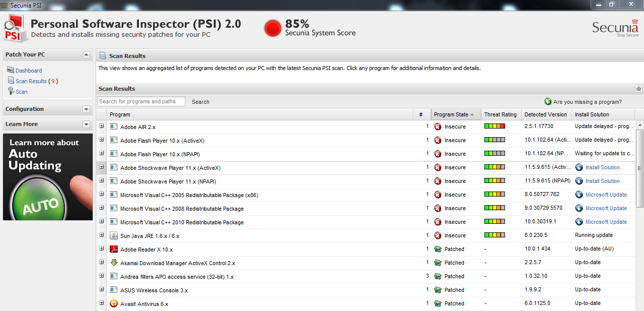The width and height of the screenshot is (644, 311).
Task: Click the Scan Results page header icon
Action: coord(102,56)
